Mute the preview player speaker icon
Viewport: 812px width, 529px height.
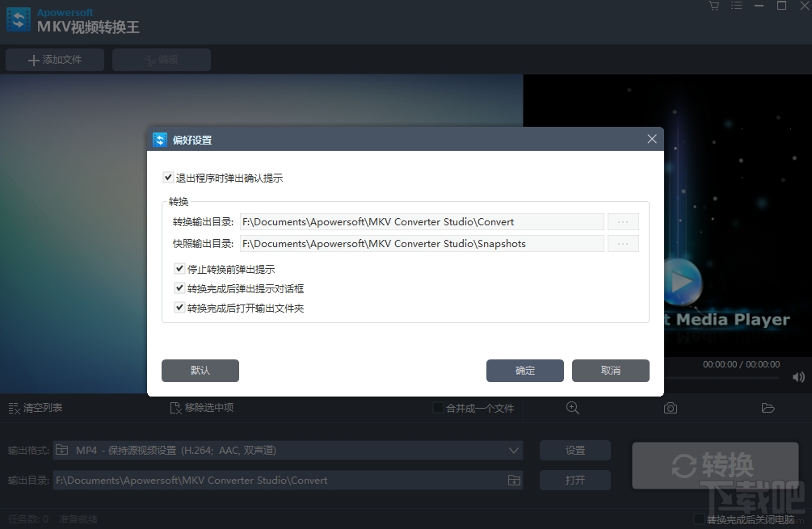click(797, 377)
